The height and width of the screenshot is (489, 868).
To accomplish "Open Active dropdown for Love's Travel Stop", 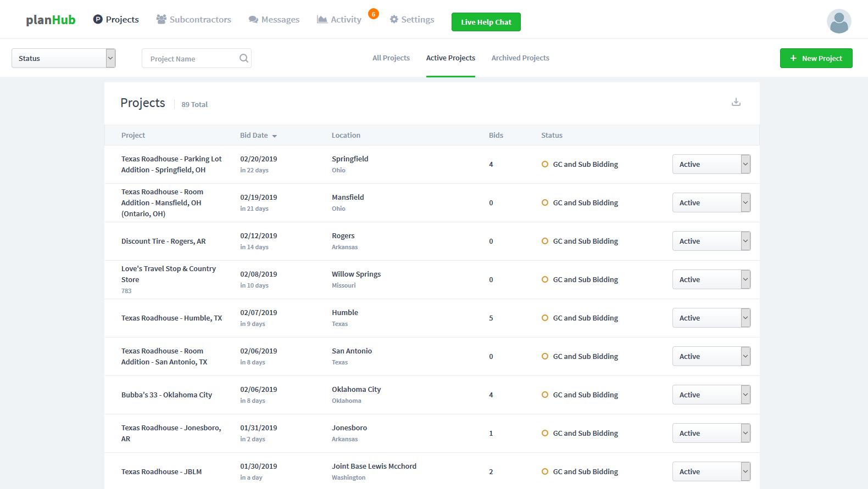I will (711, 279).
